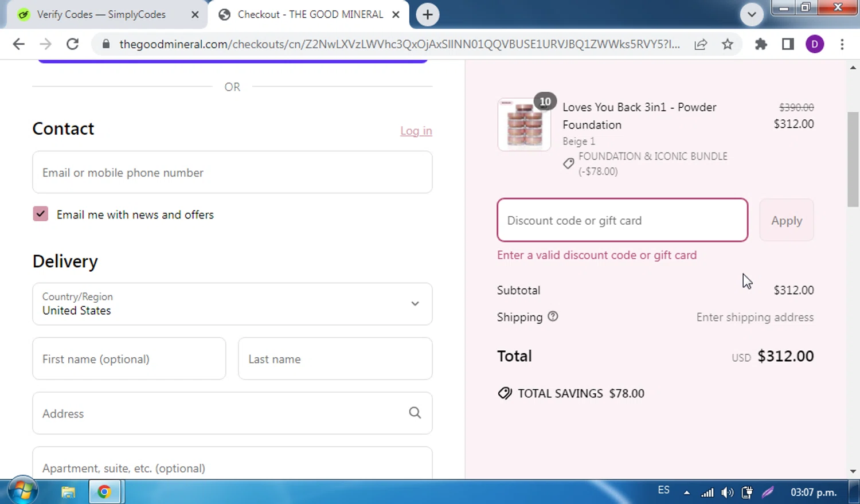Screen dimensions: 860x504
Task: Open the volume speaker tray icon
Action: pyautogui.click(x=727, y=493)
